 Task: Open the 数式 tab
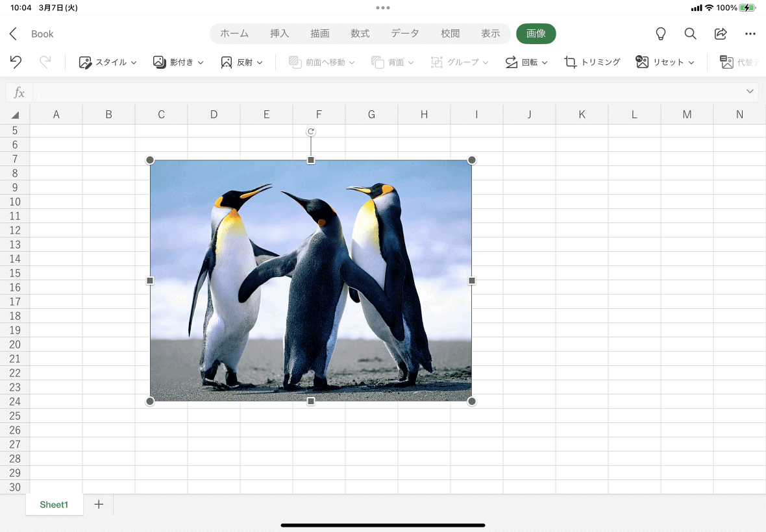360,33
